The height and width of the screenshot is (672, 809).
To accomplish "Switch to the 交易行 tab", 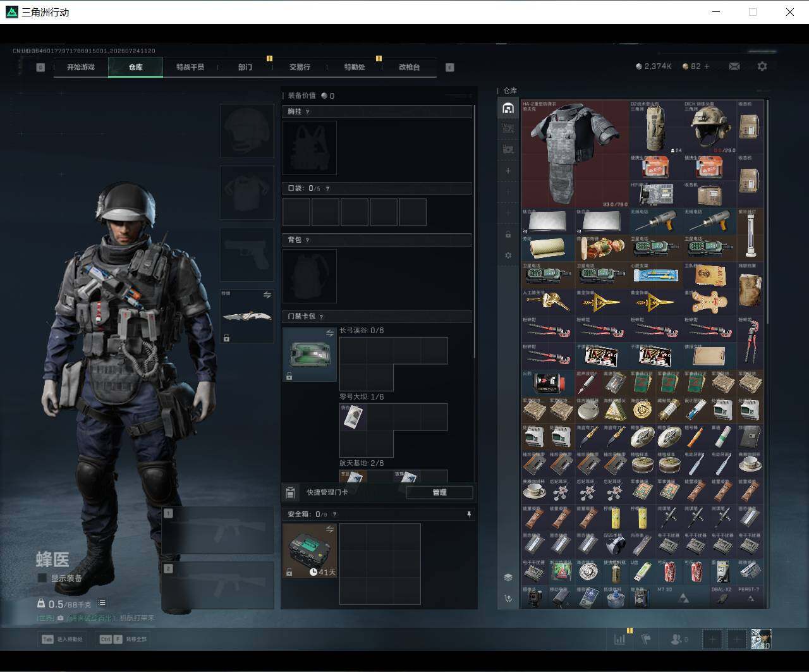I will click(300, 67).
